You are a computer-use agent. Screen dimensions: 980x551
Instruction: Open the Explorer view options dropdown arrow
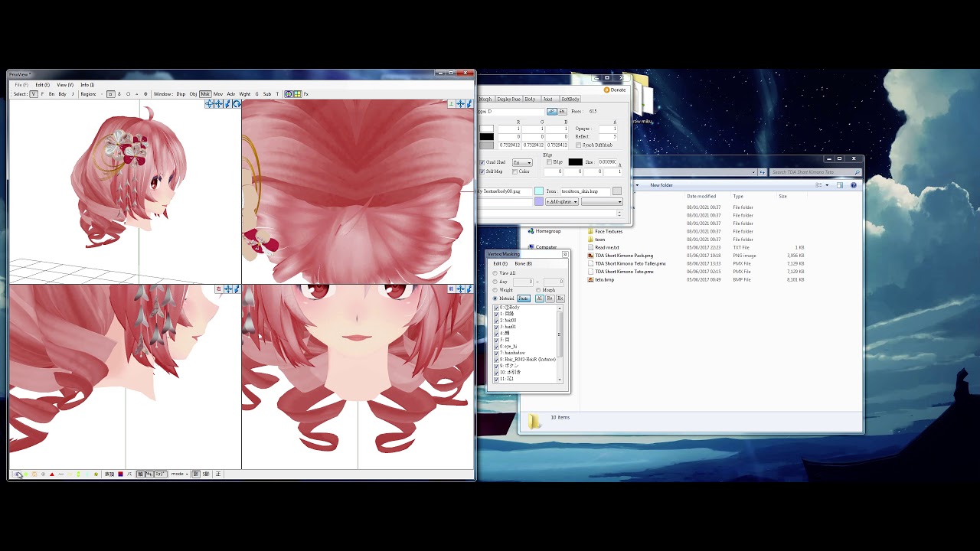[x=827, y=185]
